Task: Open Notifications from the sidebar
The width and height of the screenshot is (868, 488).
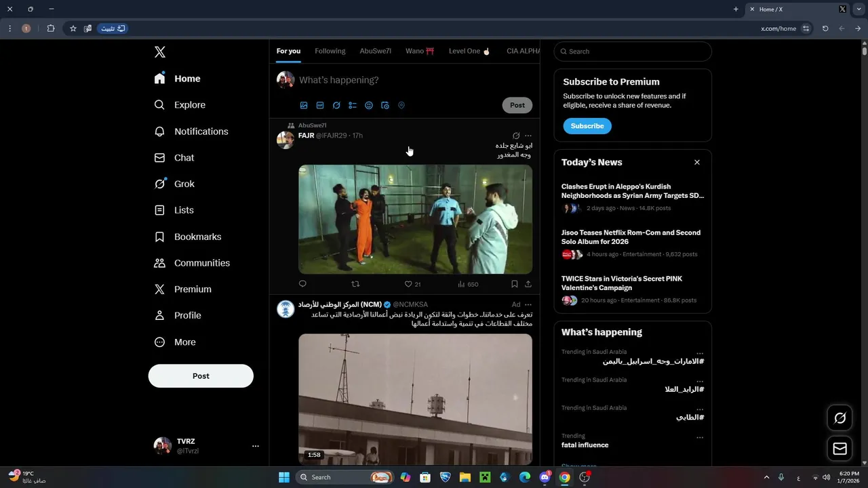Action: pyautogui.click(x=191, y=131)
